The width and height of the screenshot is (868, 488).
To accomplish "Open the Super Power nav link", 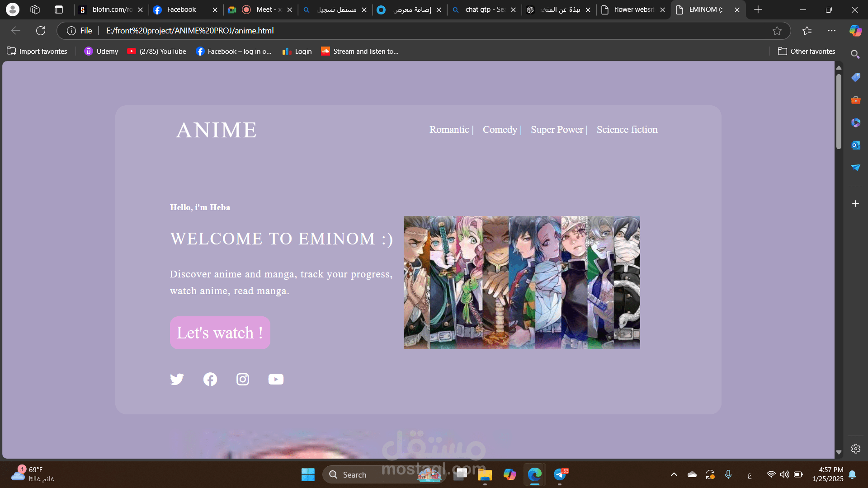I will [x=557, y=130].
